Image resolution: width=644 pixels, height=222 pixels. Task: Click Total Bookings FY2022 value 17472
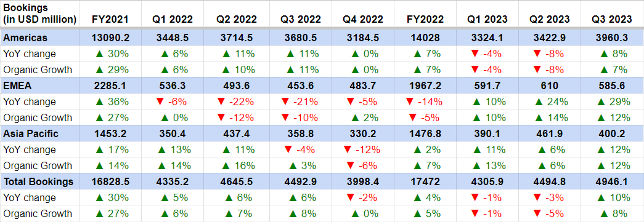tap(425, 181)
